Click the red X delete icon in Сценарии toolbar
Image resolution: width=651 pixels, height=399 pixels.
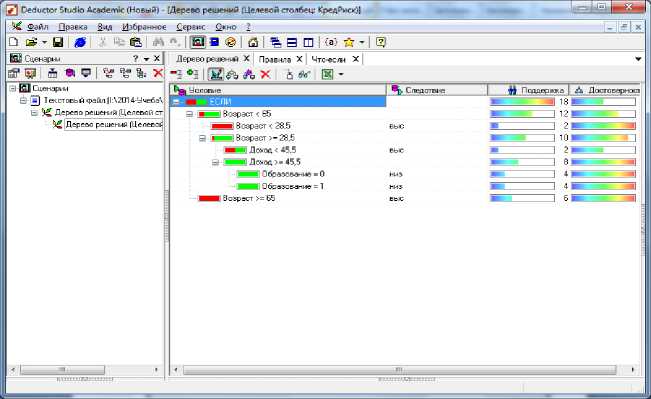point(158,73)
